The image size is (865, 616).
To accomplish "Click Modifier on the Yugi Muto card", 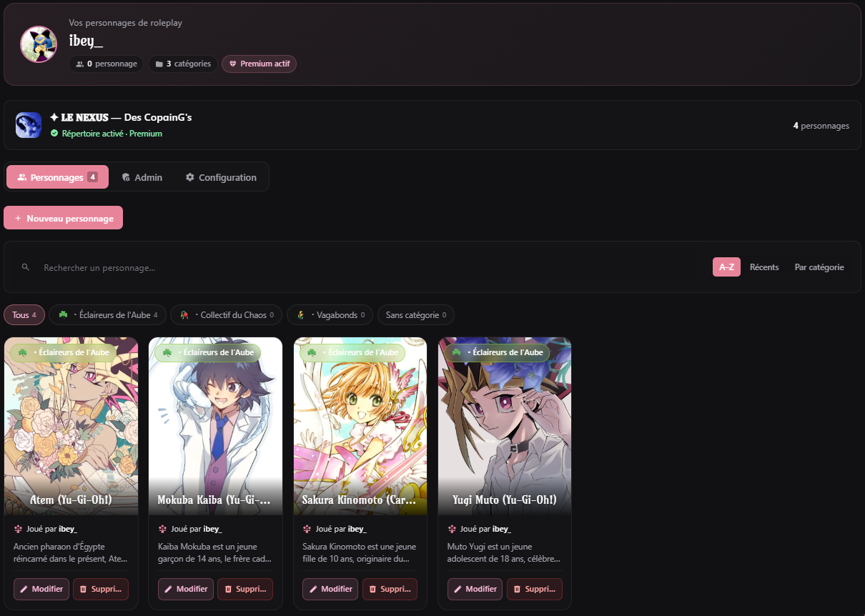I will [475, 590].
